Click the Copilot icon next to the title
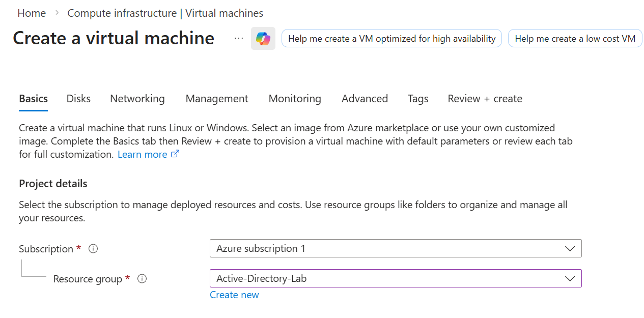This screenshot has width=644, height=318. (x=263, y=39)
